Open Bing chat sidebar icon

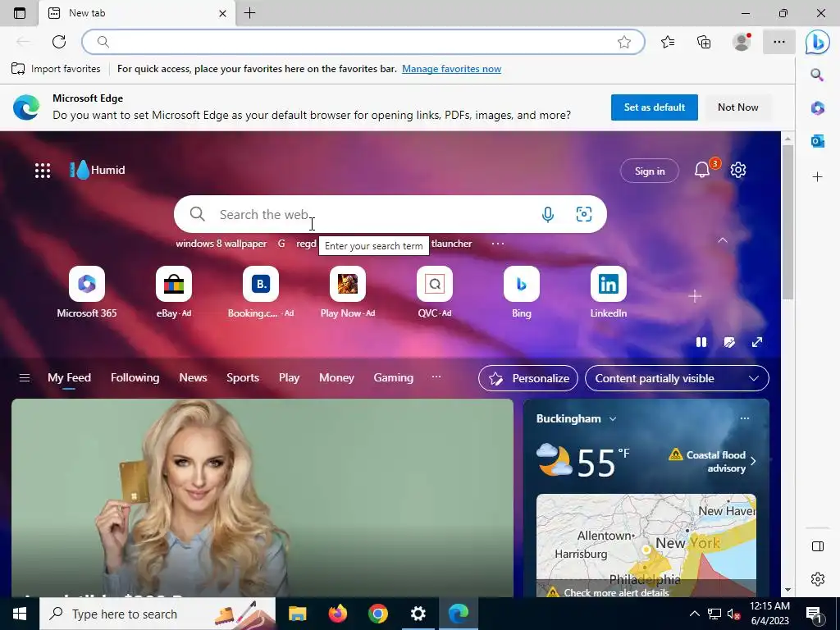[818, 42]
